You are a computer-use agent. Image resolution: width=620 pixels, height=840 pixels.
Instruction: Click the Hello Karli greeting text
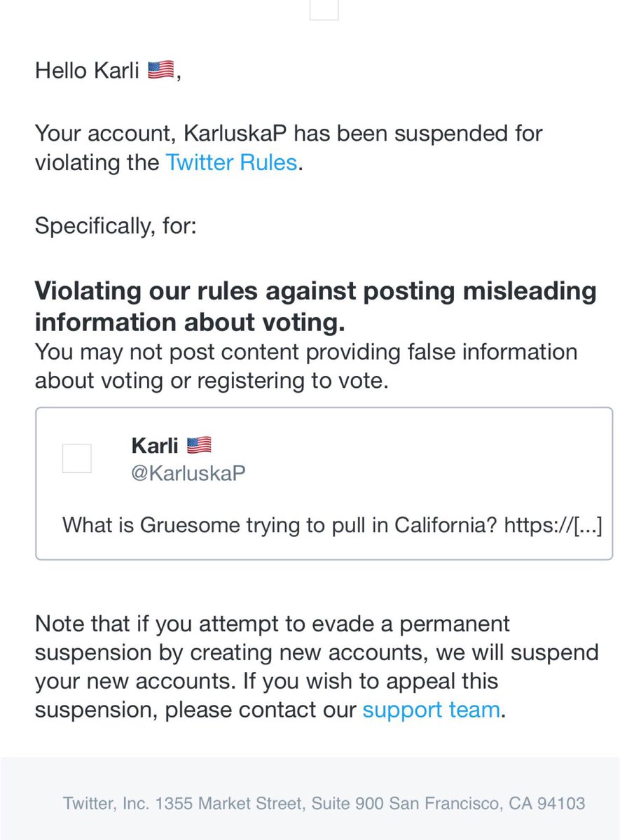click(x=88, y=71)
